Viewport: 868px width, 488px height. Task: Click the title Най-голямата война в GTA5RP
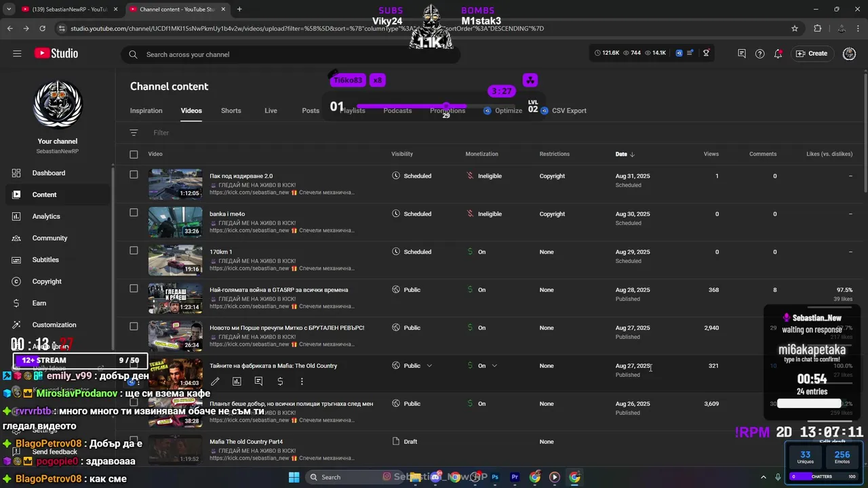(x=279, y=289)
